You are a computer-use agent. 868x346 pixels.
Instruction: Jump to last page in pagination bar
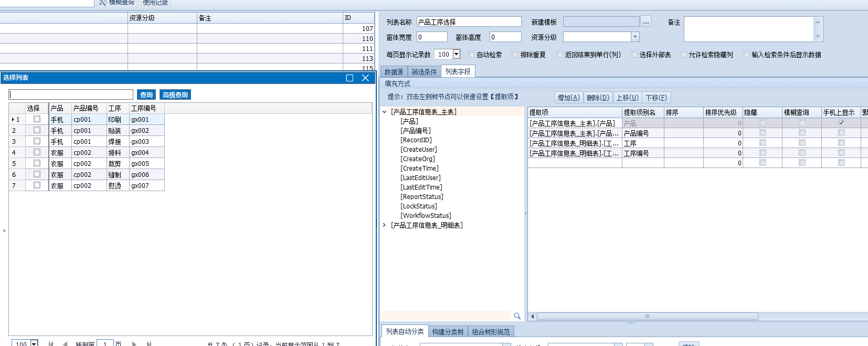[x=149, y=344]
